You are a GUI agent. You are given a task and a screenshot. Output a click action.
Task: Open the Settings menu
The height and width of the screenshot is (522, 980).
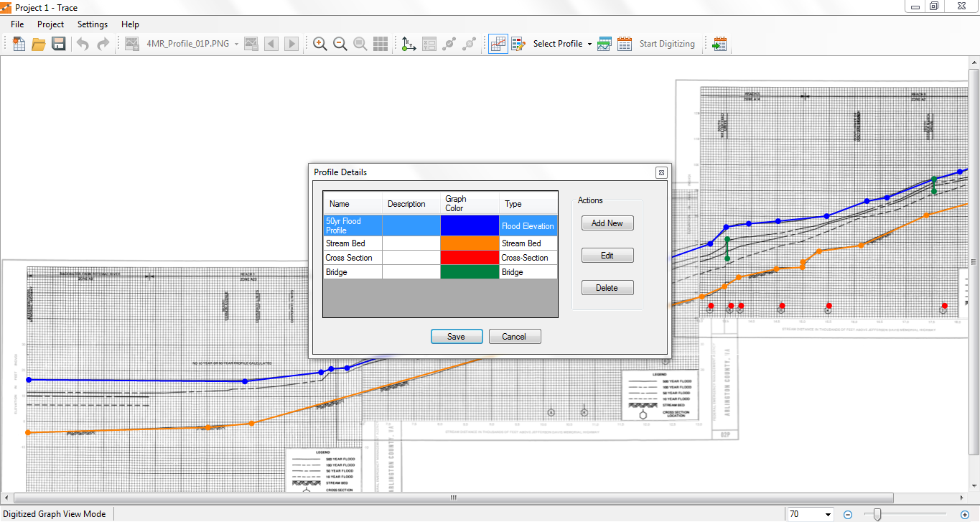click(x=93, y=24)
